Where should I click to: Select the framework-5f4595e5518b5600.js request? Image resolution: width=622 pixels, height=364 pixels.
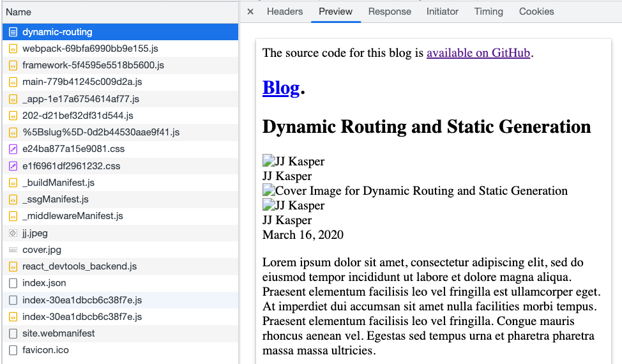coord(93,65)
